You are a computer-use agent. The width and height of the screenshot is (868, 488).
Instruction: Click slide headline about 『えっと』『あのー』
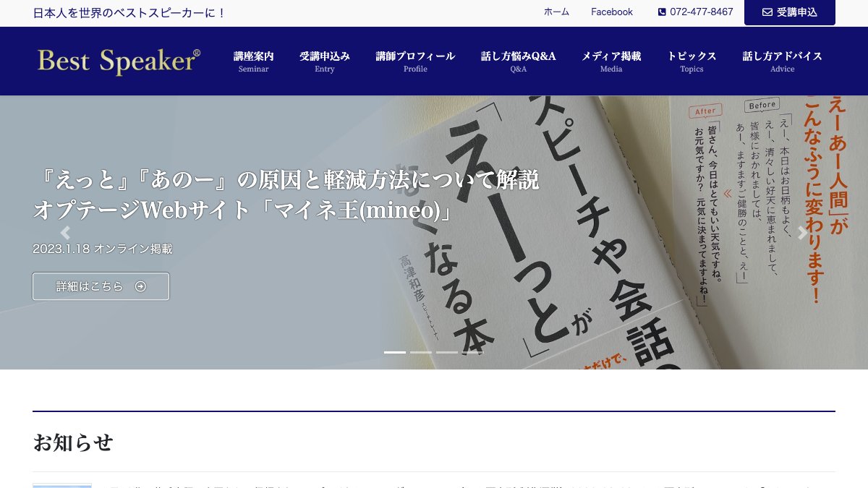tap(286, 195)
